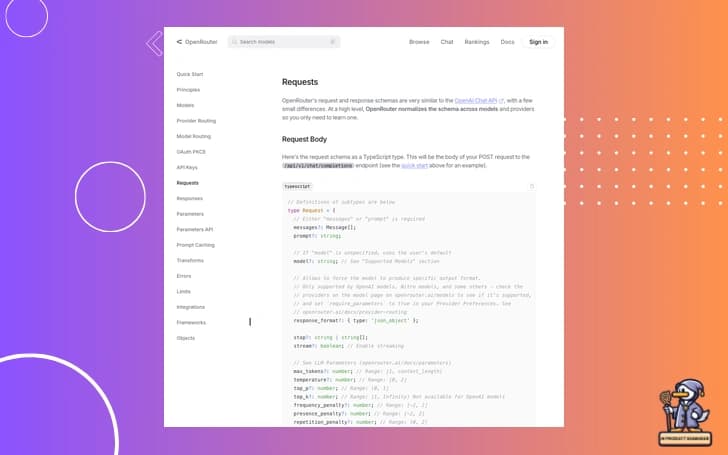728x455 pixels.
Task: Copy the TypeScript code block
Action: [532, 186]
